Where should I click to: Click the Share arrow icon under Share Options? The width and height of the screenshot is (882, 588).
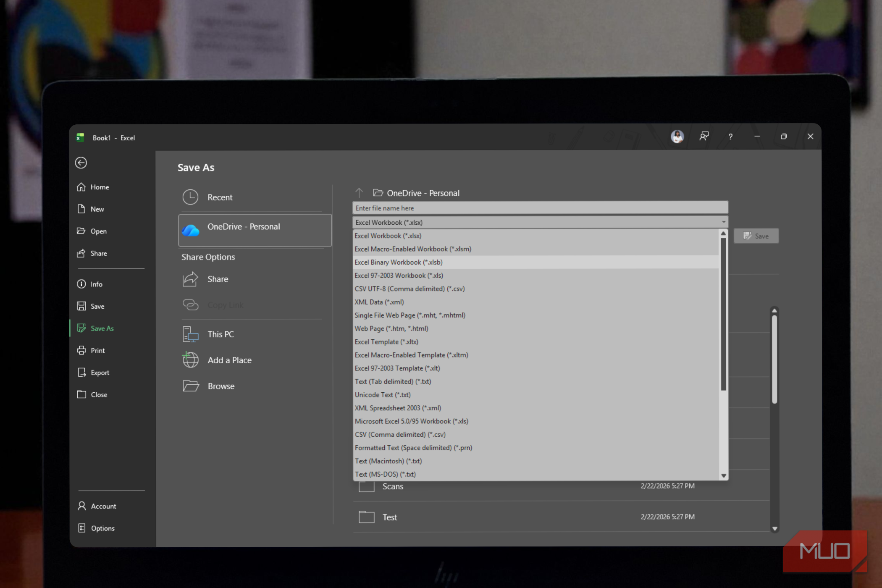190,279
